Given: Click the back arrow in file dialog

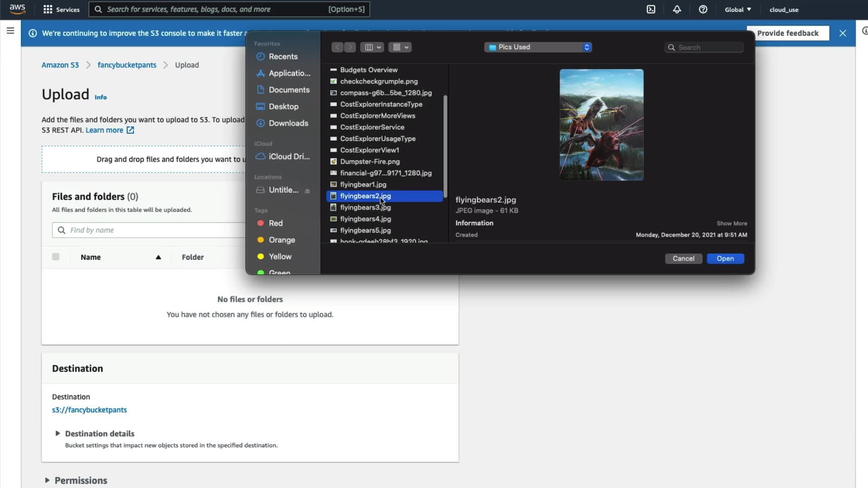Looking at the screenshot, I should pos(337,47).
